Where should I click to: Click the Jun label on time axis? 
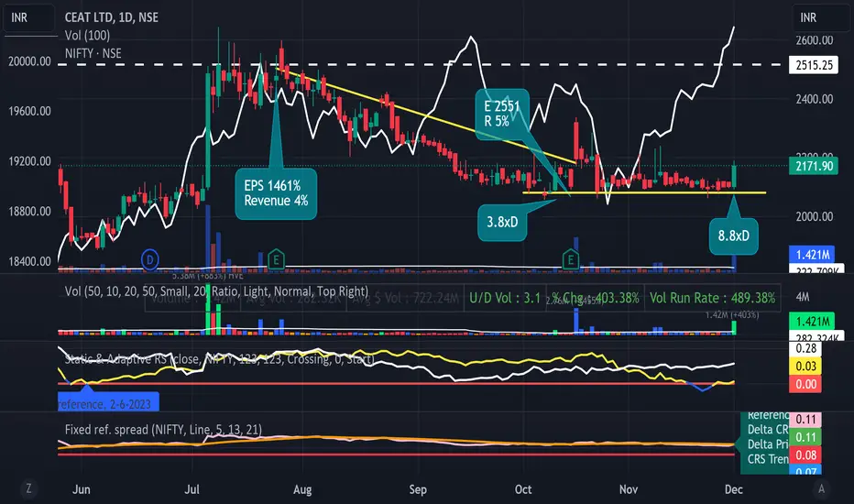82,489
